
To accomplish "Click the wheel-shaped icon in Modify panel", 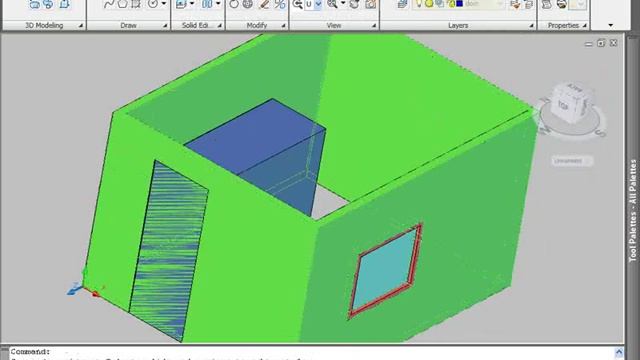I will (248, 4).
